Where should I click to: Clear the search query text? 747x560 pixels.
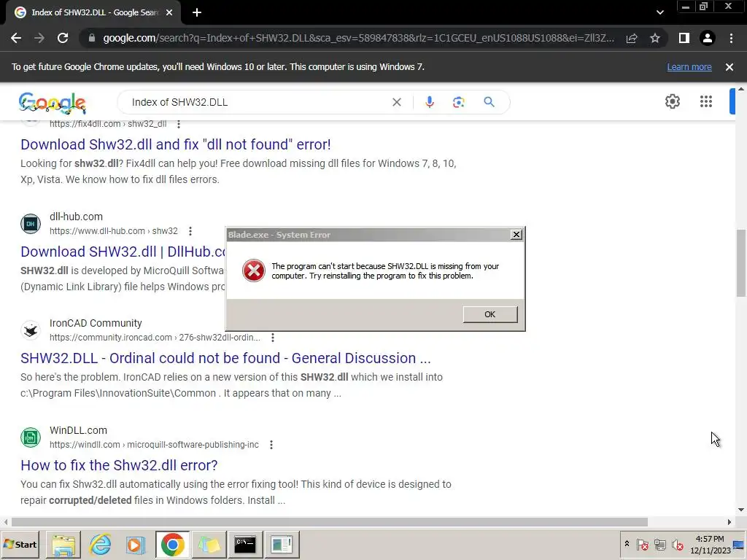click(x=396, y=102)
